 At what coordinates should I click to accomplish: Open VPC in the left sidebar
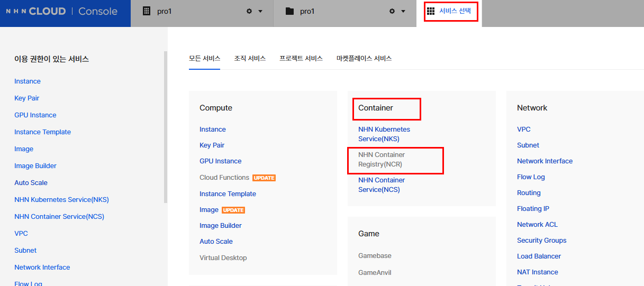click(x=21, y=234)
